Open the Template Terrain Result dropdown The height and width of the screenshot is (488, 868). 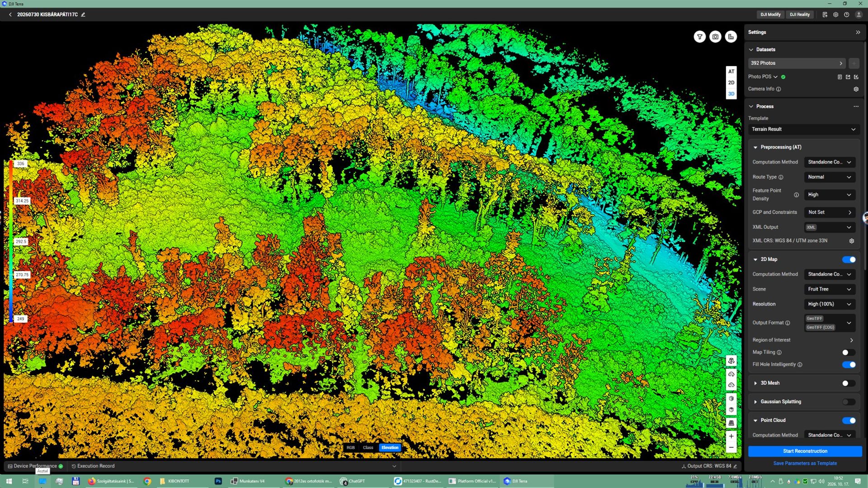coord(803,129)
